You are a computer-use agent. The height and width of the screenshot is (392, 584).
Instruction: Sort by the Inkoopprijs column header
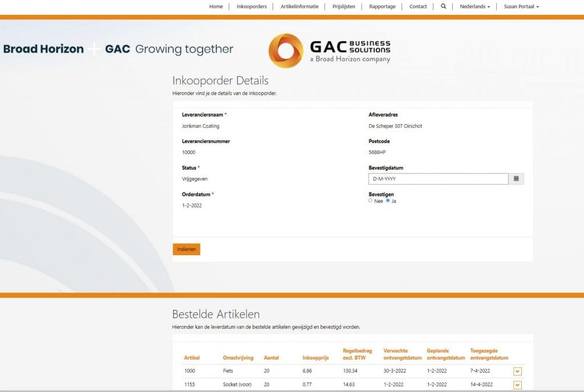315,358
